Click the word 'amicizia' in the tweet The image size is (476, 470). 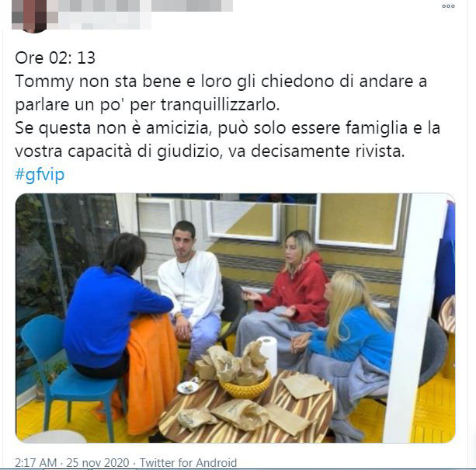177,128
